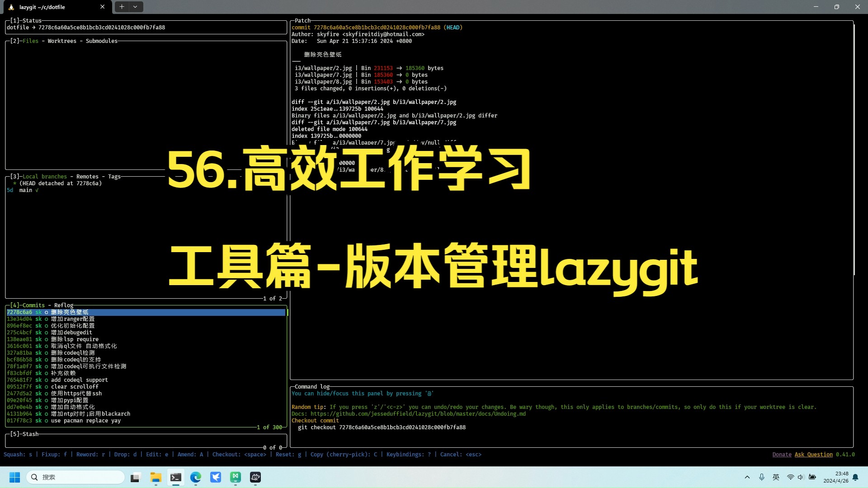Viewport: 868px width, 488px height.
Task: Select commit 765481f7 add codeql support
Action: click(x=146, y=380)
